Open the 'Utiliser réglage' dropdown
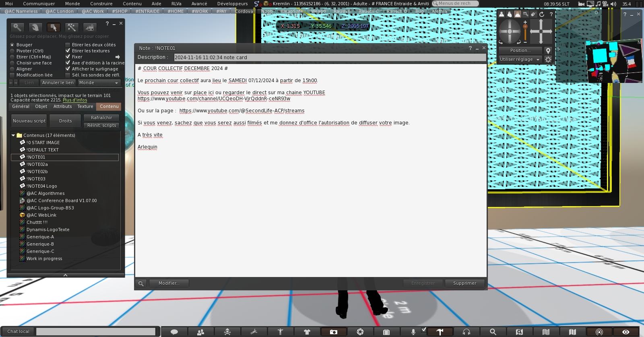This screenshot has height=337, width=644. (520, 59)
